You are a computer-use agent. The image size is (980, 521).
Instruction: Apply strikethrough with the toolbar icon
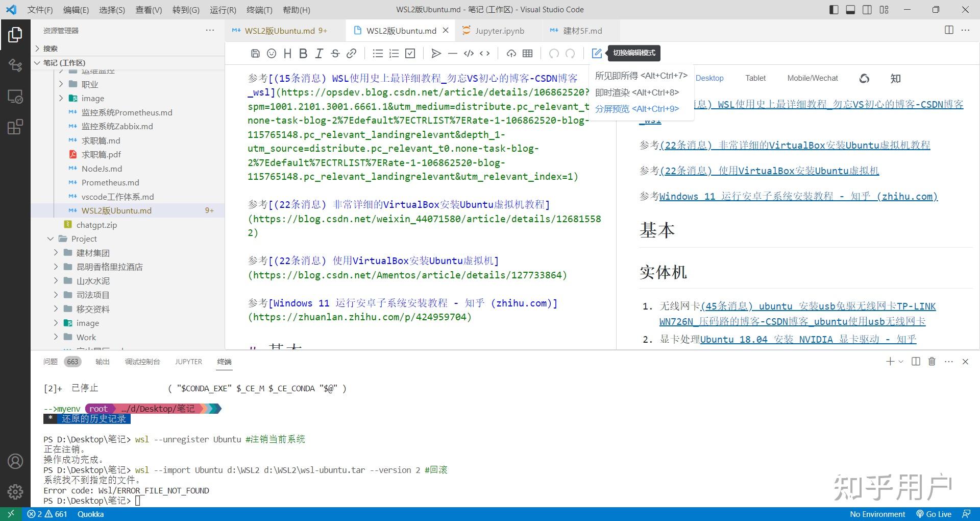click(x=335, y=53)
